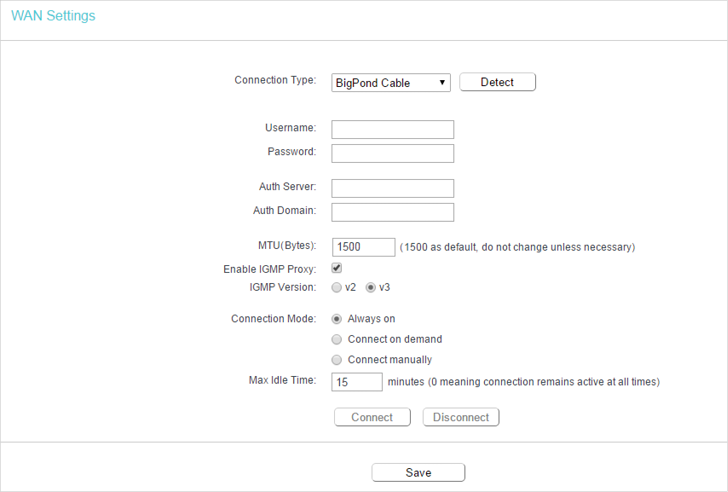Image resolution: width=728 pixels, height=492 pixels.
Task: Choose Connect manually mode
Action: (x=337, y=360)
